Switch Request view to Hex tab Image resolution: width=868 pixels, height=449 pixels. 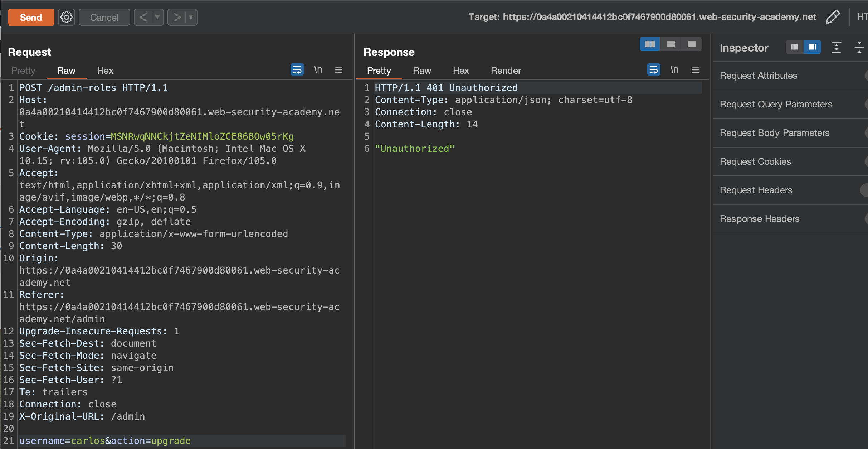[105, 71]
